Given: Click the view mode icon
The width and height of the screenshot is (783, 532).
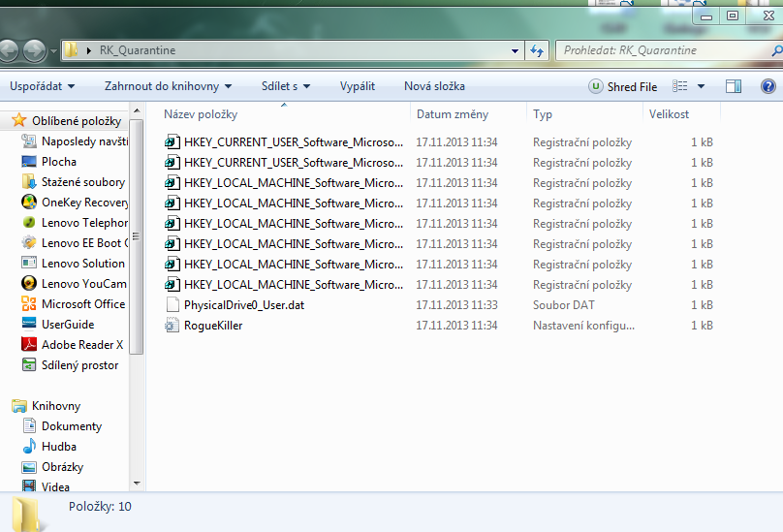Looking at the screenshot, I should point(679,86).
